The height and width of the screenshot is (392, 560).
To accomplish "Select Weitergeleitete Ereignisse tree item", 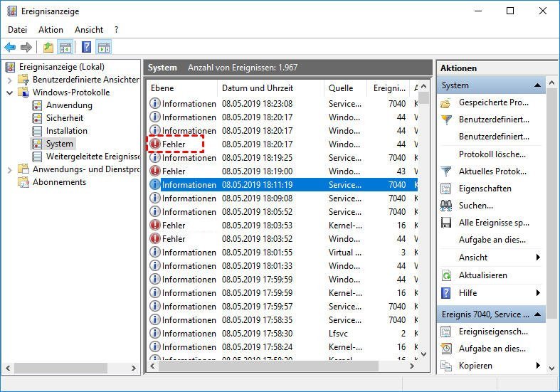I will pos(93,157).
